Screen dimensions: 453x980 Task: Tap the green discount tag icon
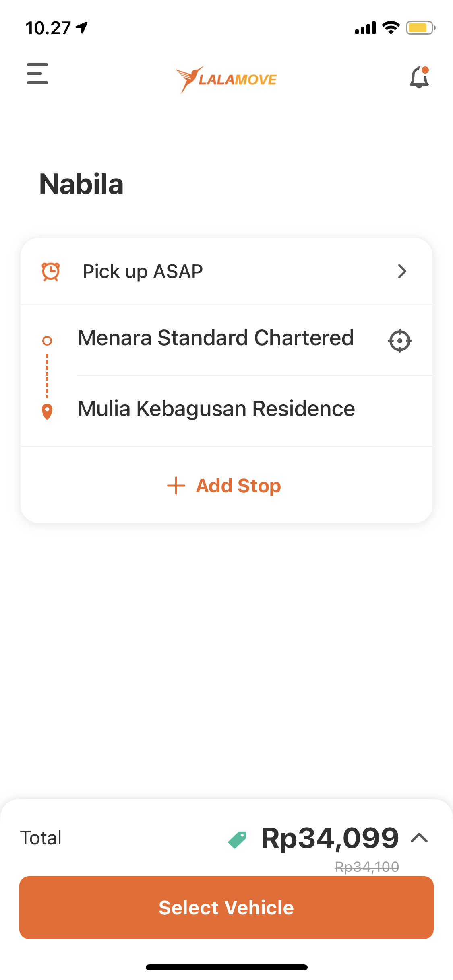[237, 840]
